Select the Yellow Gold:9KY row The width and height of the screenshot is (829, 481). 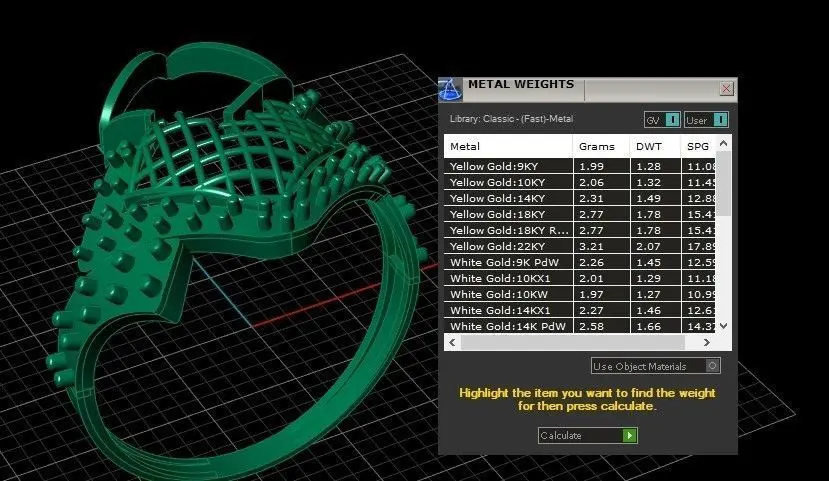point(580,166)
